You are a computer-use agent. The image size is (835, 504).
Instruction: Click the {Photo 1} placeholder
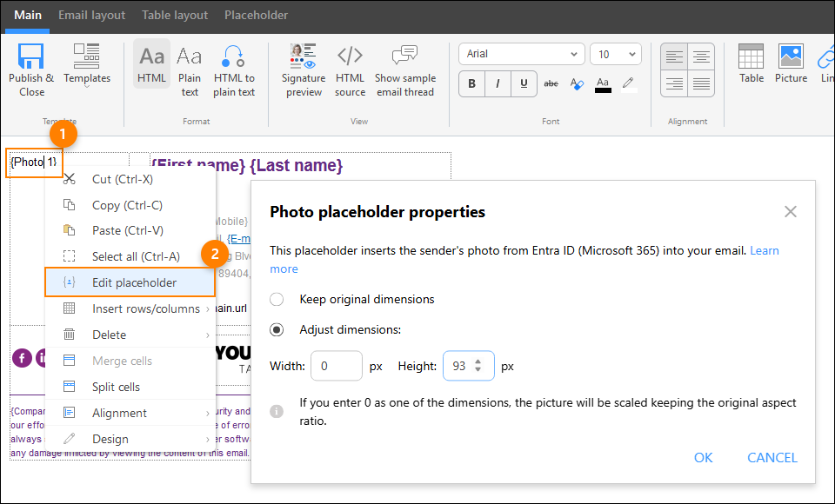coord(34,162)
